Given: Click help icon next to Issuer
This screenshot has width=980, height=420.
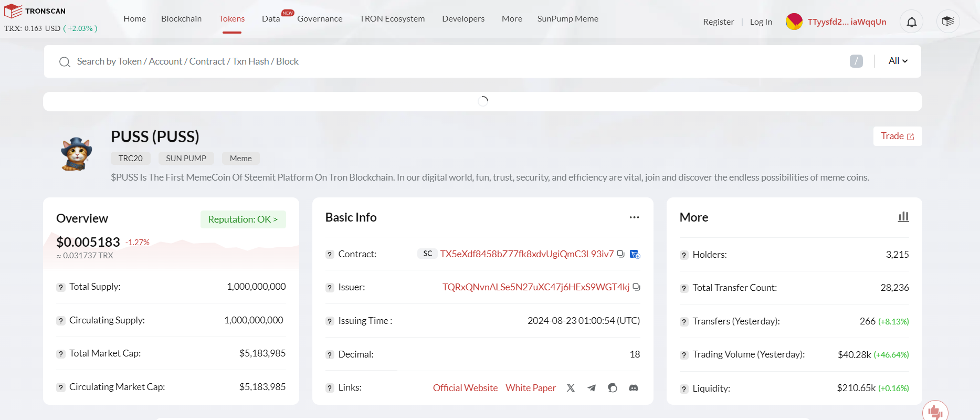Looking at the screenshot, I should point(330,288).
